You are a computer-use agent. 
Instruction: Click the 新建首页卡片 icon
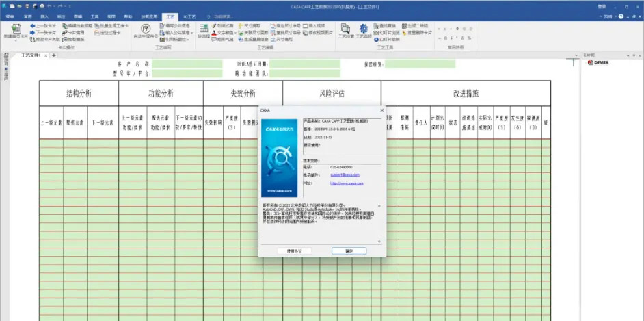tap(15, 29)
